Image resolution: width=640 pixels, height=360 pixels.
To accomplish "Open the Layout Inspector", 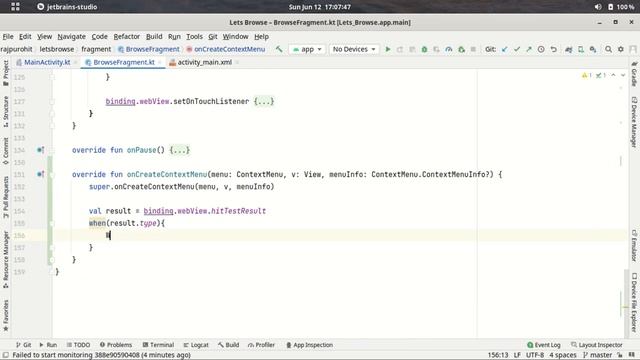I will click(x=597, y=345).
